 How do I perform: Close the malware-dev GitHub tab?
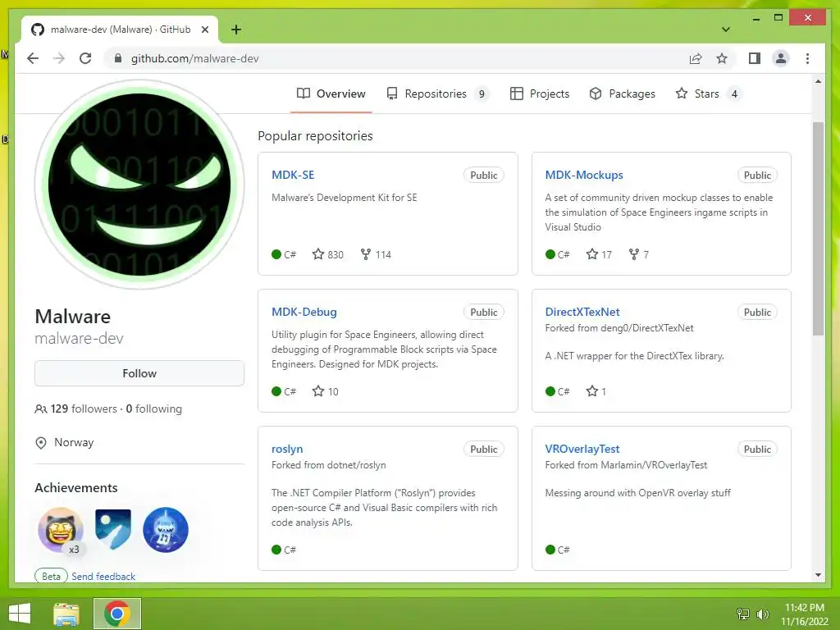pos(204,30)
